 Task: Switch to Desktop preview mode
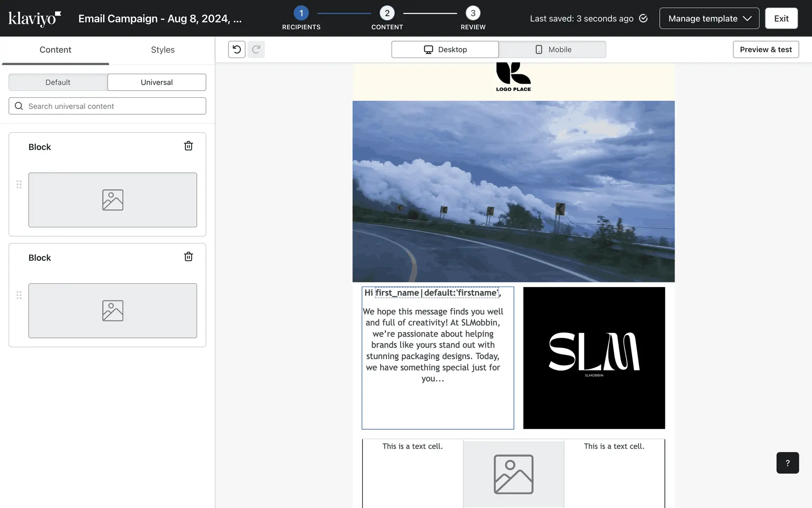(445, 50)
